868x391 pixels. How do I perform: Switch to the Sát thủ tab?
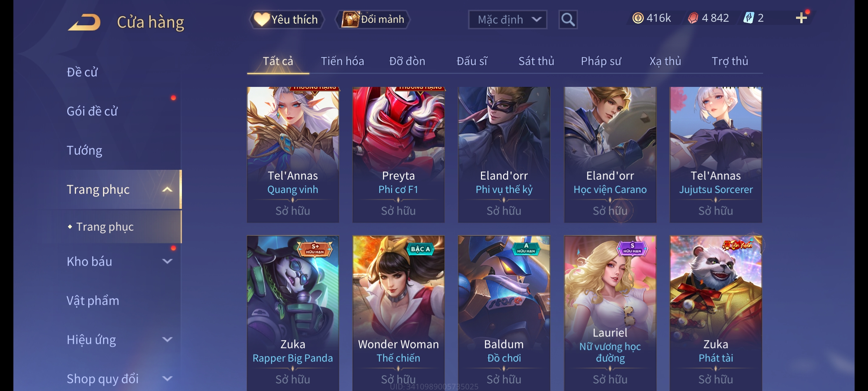pos(536,61)
